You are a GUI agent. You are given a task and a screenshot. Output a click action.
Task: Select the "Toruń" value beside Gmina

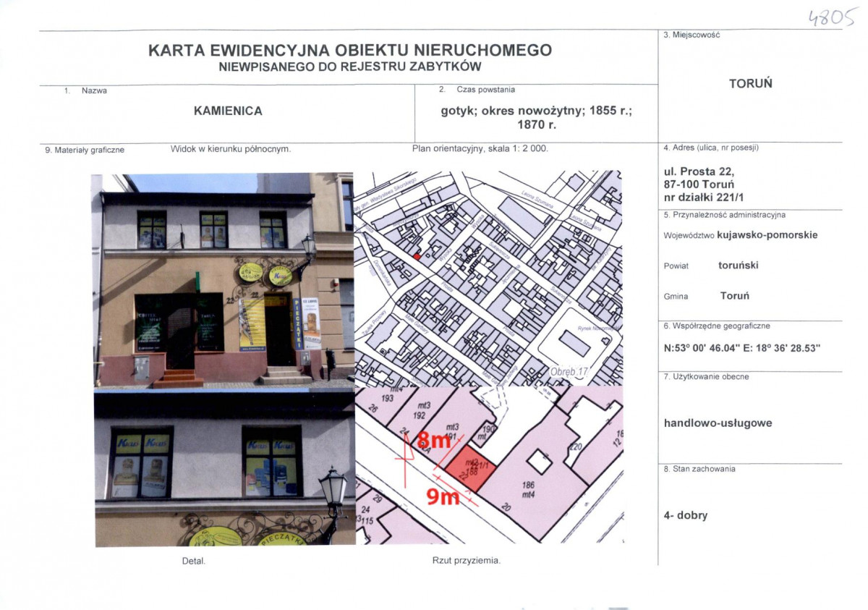(x=735, y=296)
